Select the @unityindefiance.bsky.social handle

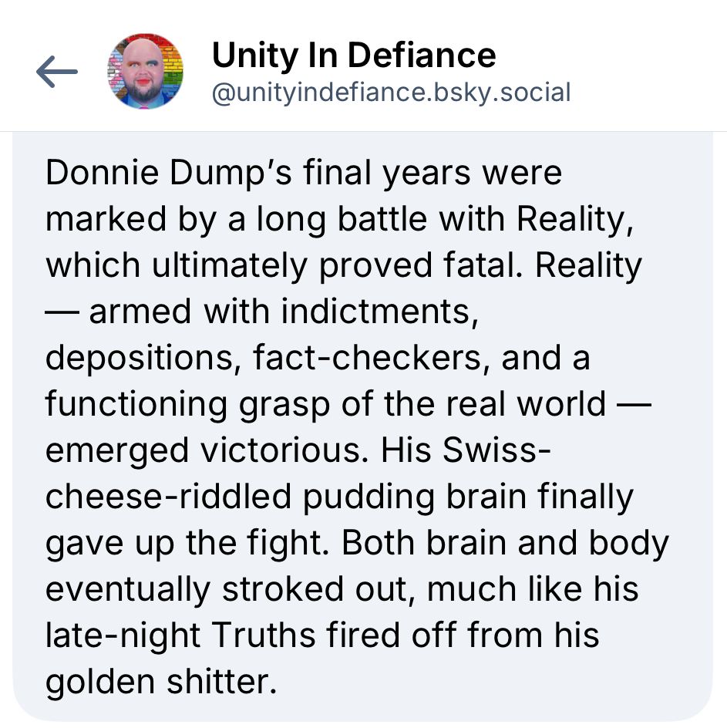click(392, 93)
